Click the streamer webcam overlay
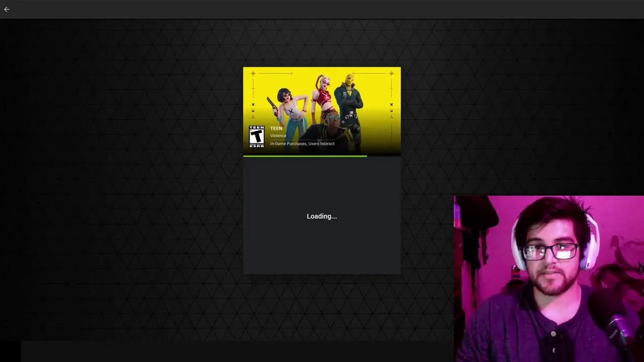Image resolution: width=644 pixels, height=362 pixels. pos(549,279)
